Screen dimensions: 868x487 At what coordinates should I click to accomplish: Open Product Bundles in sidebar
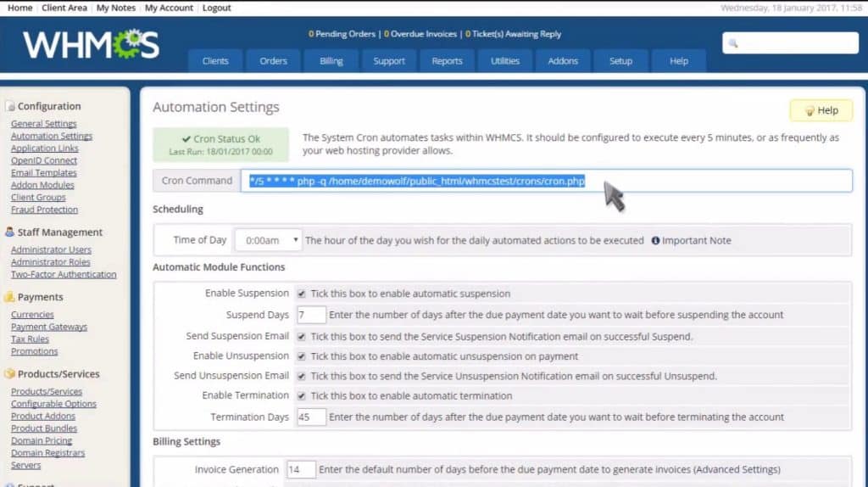(x=44, y=428)
